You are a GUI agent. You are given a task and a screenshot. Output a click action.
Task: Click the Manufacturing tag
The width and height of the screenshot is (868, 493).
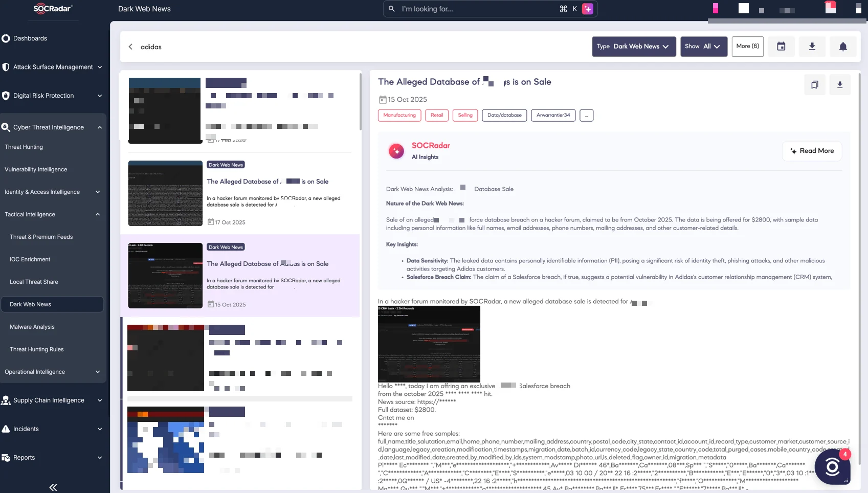click(399, 116)
